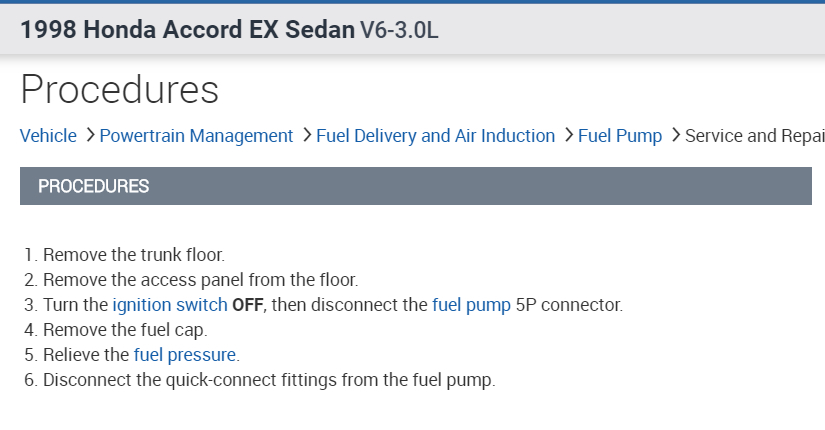This screenshot has height=430, width=825.
Task: Click the chevron before Fuel Delivery breadcrumb
Action: pyautogui.click(x=306, y=135)
